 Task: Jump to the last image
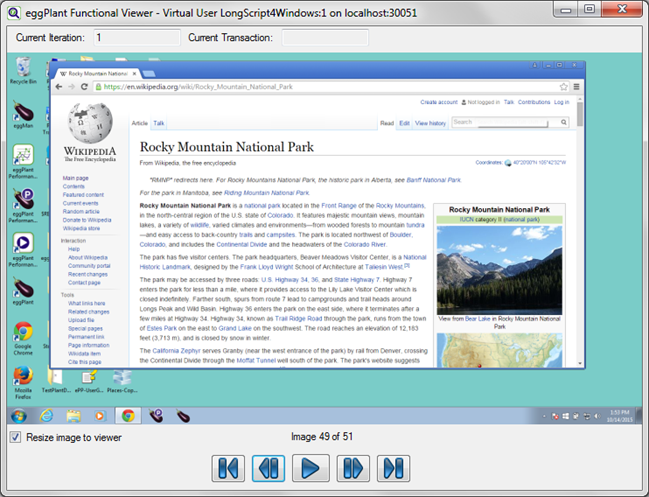[x=393, y=468]
